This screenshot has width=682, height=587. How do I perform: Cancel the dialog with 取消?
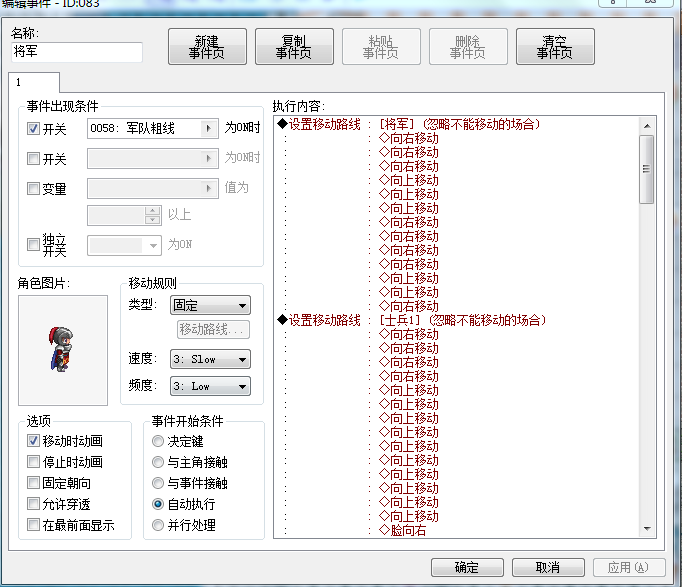pyautogui.click(x=548, y=567)
